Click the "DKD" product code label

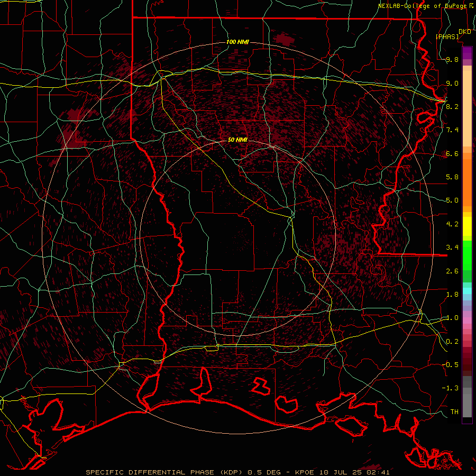[x=465, y=32]
